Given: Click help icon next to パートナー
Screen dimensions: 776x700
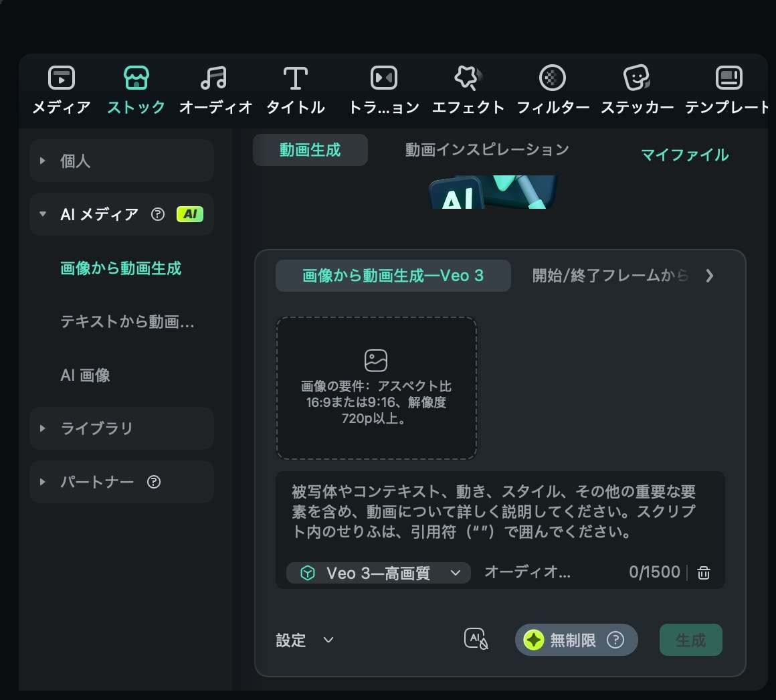Looking at the screenshot, I should pos(154,482).
